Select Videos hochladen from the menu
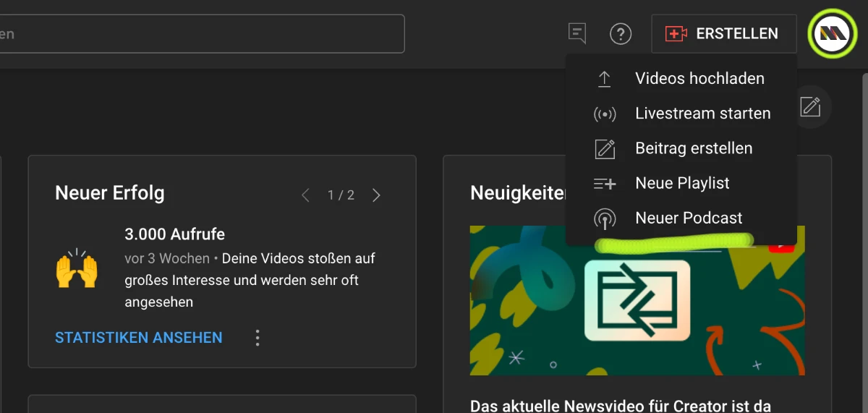The height and width of the screenshot is (413, 868). pyautogui.click(x=681, y=79)
